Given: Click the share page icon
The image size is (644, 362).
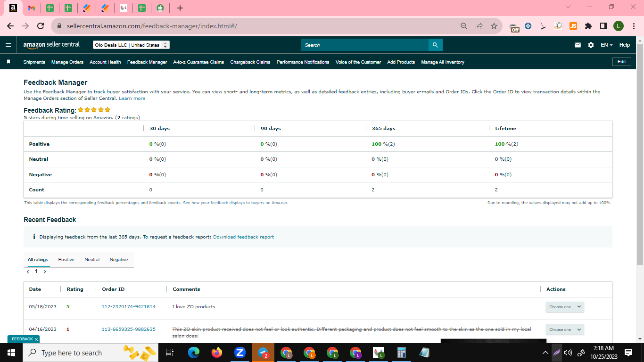Looking at the screenshot, I should tap(479, 26).
